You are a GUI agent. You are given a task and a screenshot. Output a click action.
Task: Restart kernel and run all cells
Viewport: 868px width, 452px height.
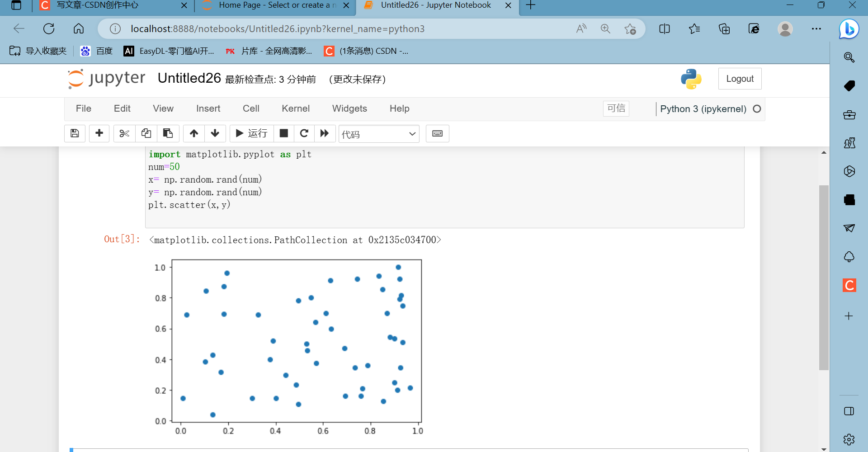pos(325,133)
